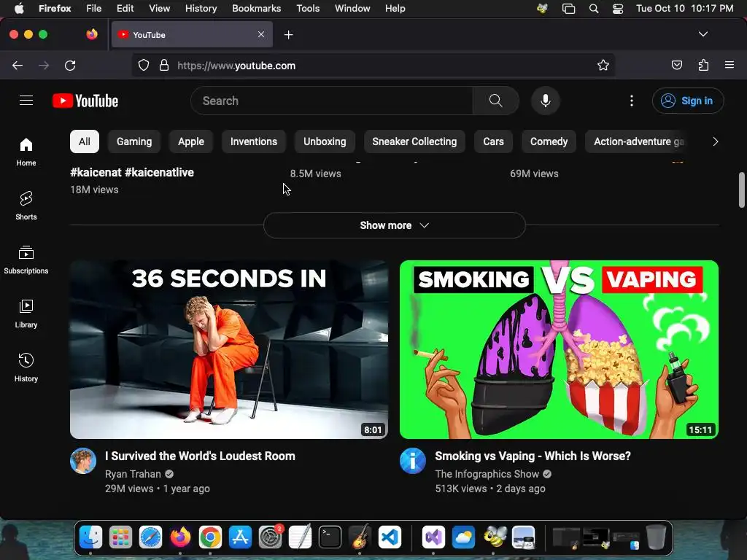Open Shorts from the sidebar
Viewport: 747px width, 560px height.
click(x=26, y=206)
